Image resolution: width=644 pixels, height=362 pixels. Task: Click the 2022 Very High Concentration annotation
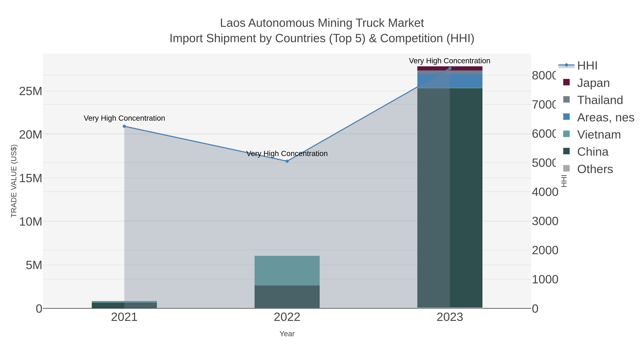point(287,153)
